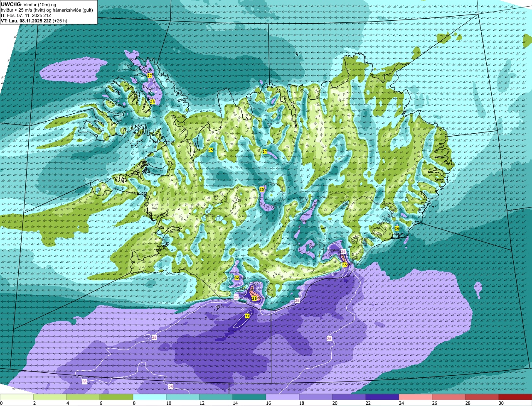
Task: Click the legend swatch between 20 and 22
Action: tap(350, 397)
